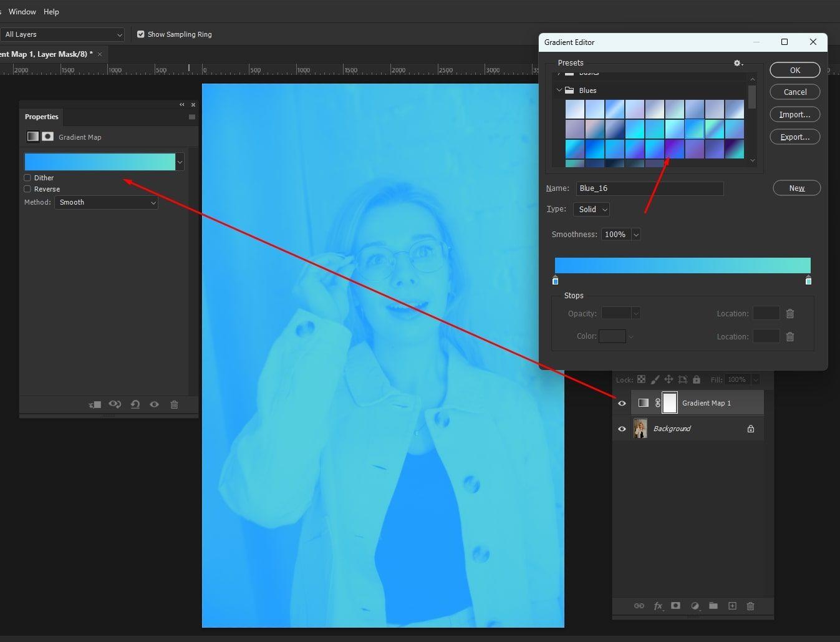
Task: Delete layer trash icon in Layers footer
Action: [750, 606]
